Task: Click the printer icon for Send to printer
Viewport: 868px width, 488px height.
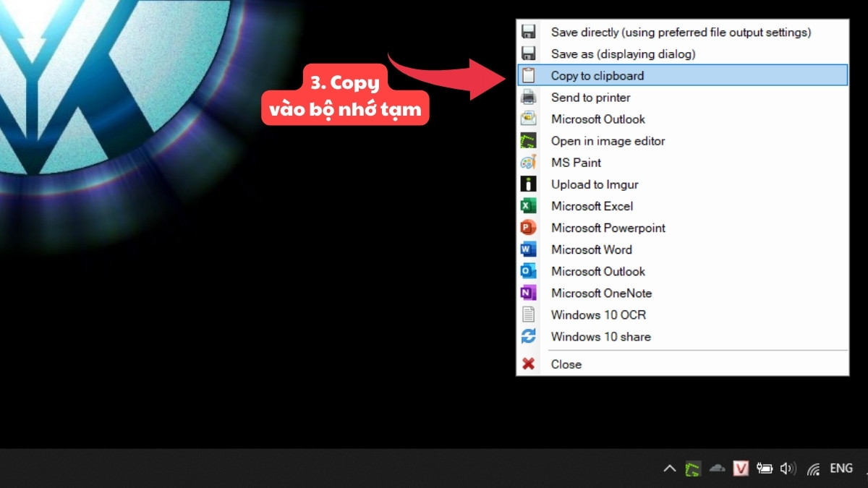Action: (x=529, y=97)
